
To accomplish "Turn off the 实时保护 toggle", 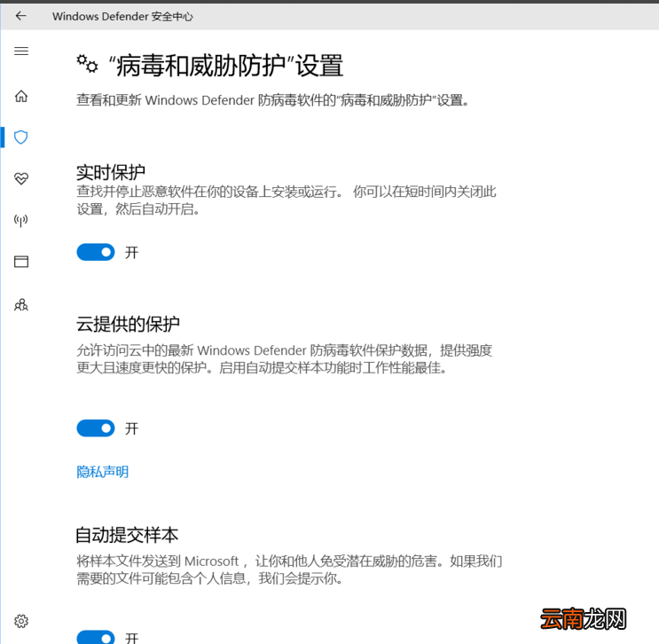I will click(96, 252).
